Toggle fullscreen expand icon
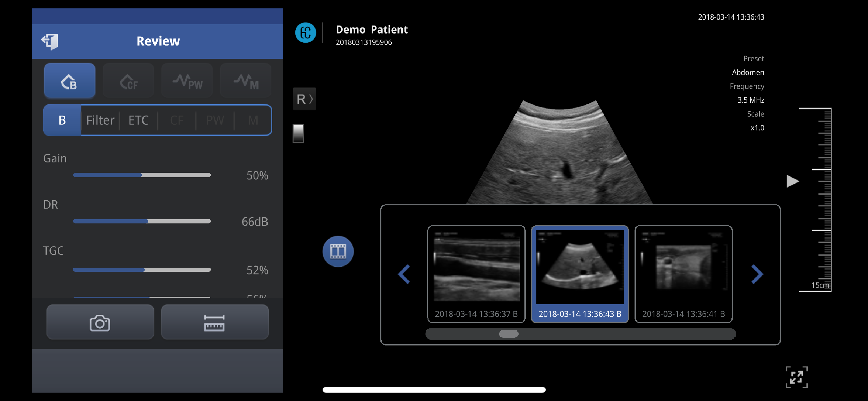The width and height of the screenshot is (868, 401). (796, 377)
